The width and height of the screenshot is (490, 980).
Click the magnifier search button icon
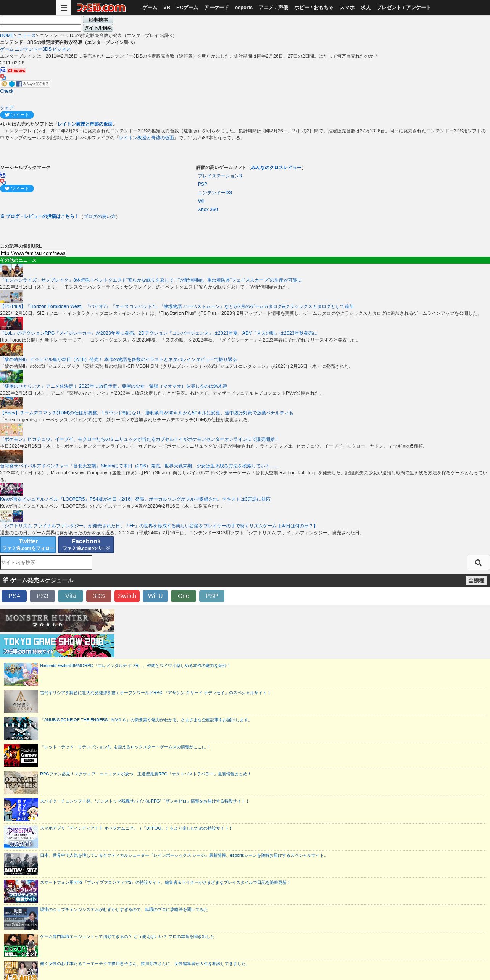(x=478, y=563)
